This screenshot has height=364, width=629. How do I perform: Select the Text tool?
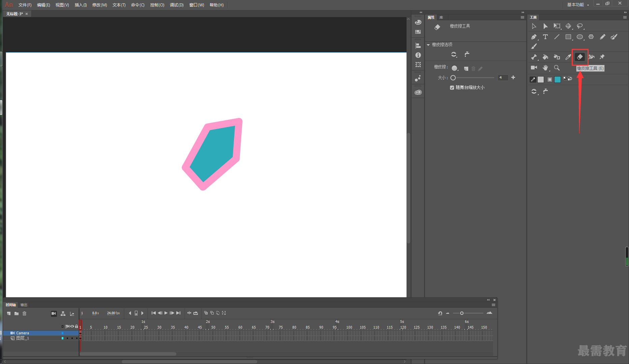(545, 37)
